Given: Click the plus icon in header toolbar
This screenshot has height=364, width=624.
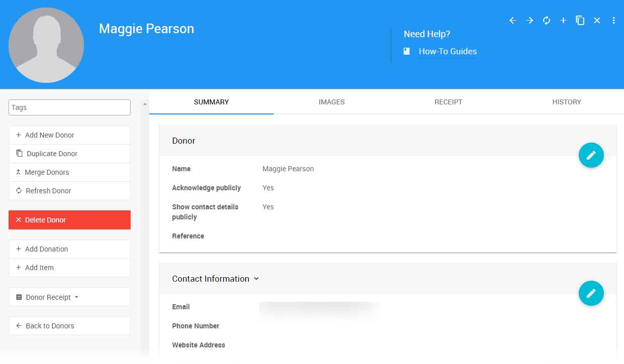Looking at the screenshot, I should (563, 21).
